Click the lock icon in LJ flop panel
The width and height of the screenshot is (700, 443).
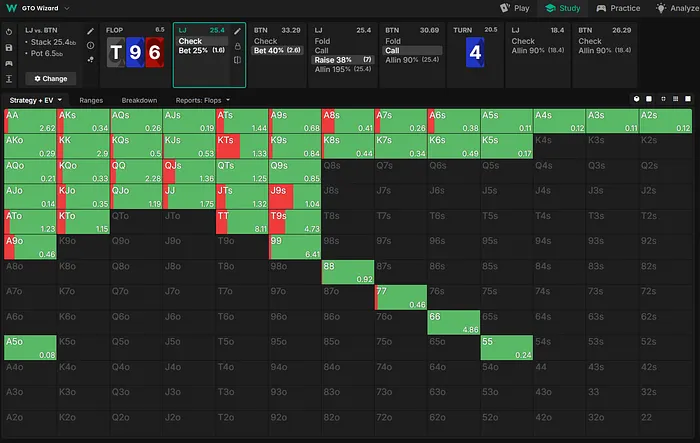coord(238,46)
